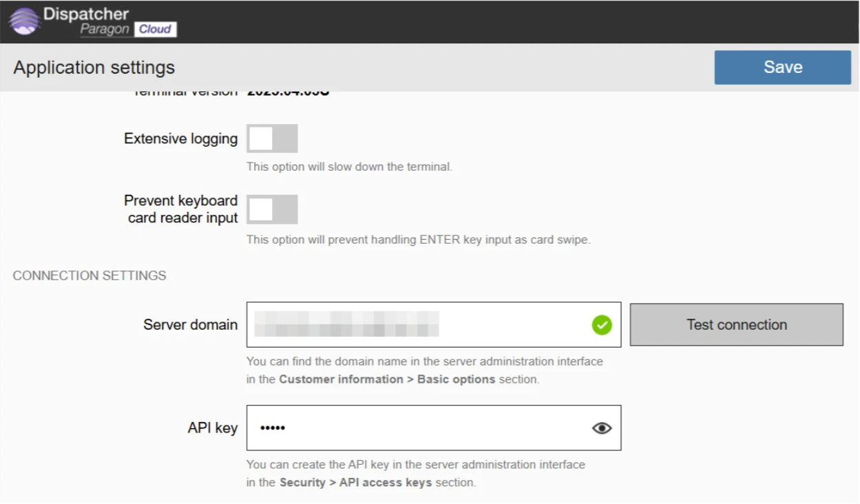Click the Dispatcher Paragon title text

85,14
